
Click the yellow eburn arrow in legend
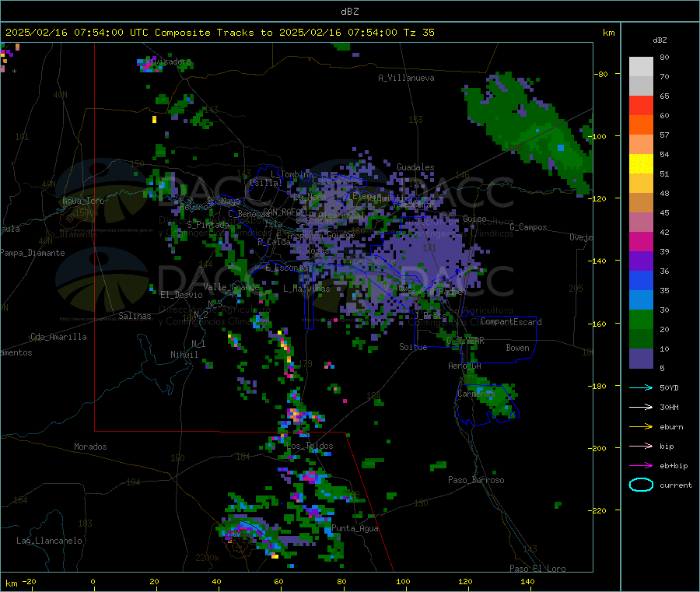tap(641, 427)
